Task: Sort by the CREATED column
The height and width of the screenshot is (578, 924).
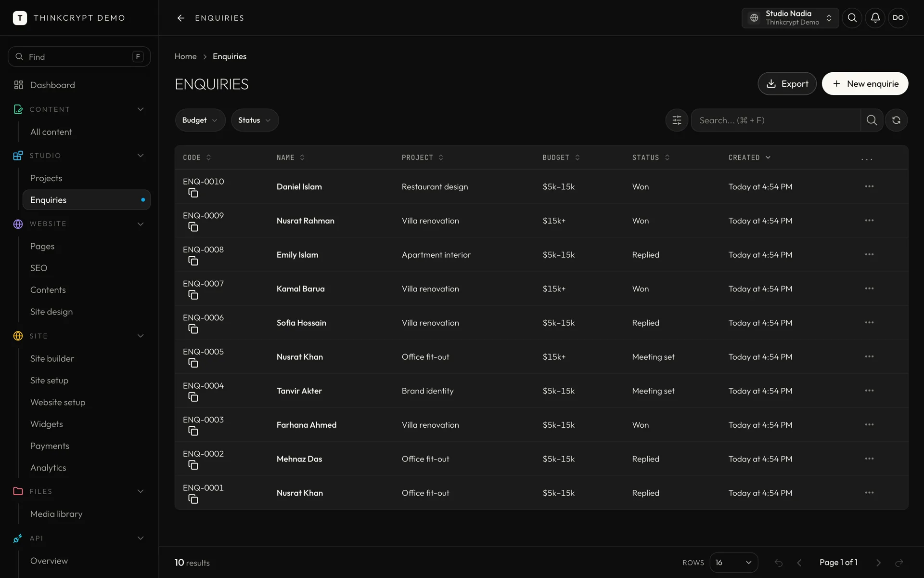Action: pyautogui.click(x=749, y=158)
